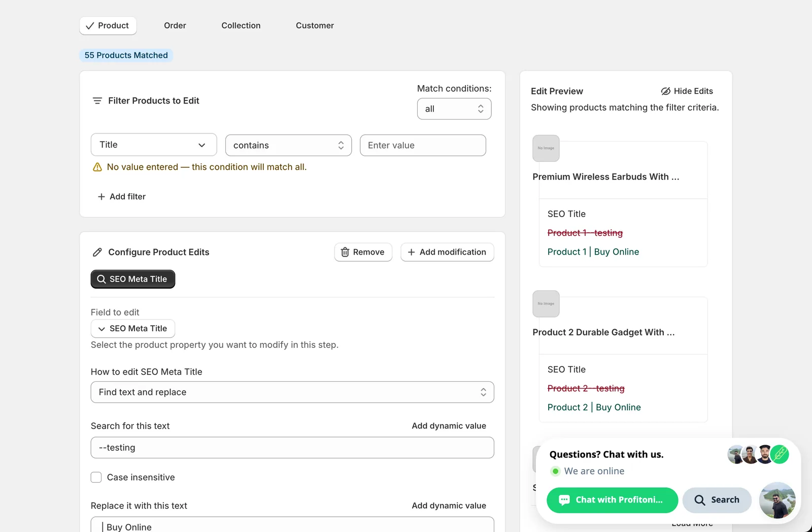Click the Remove modification button
This screenshot has width=812, height=532.
pyautogui.click(x=363, y=252)
